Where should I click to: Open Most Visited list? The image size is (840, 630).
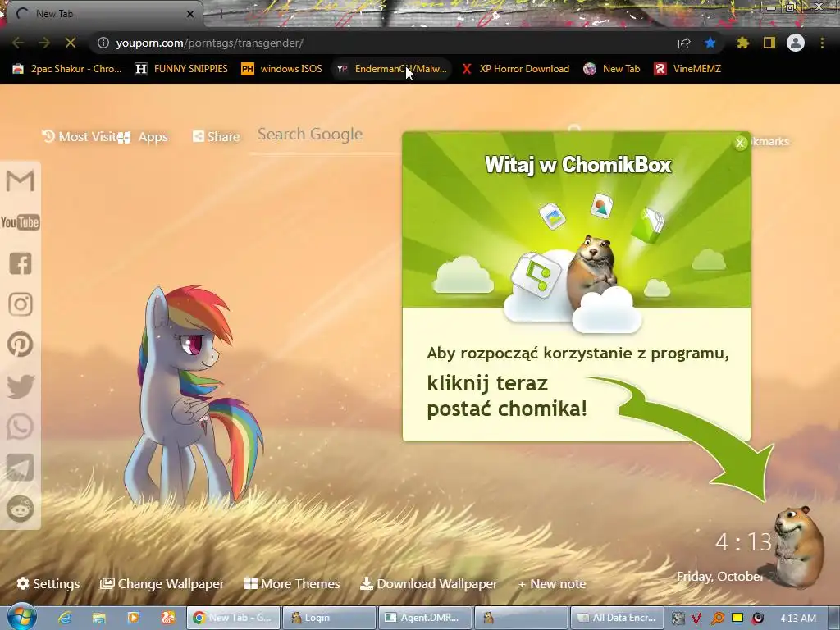point(80,137)
